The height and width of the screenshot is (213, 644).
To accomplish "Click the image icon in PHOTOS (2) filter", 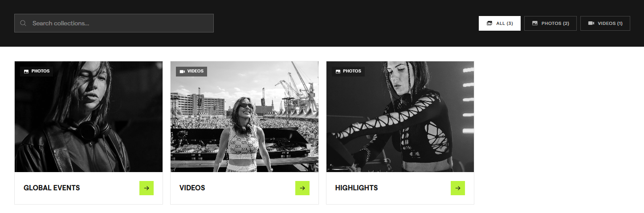I will click(x=535, y=23).
